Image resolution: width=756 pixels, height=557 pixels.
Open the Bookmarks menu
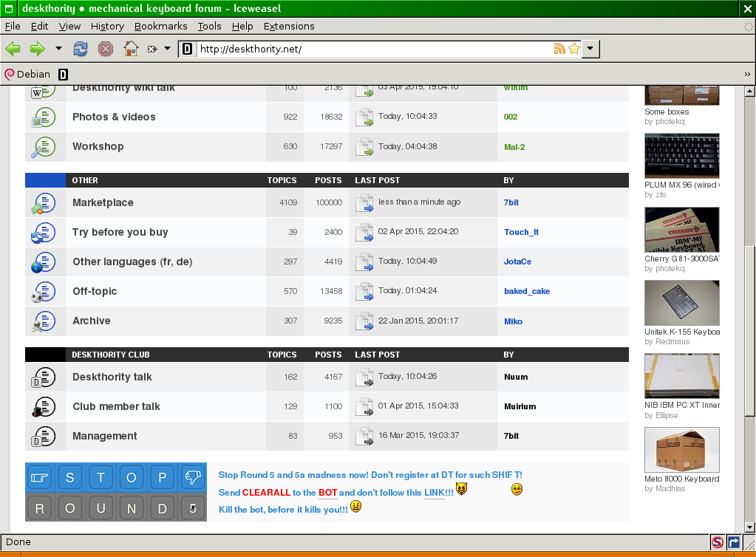click(160, 26)
